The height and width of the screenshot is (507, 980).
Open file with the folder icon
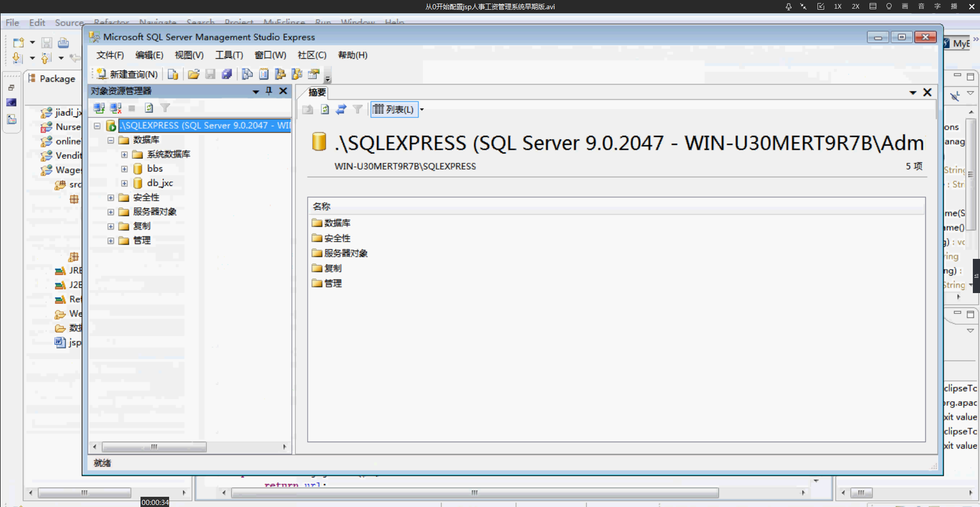point(194,74)
